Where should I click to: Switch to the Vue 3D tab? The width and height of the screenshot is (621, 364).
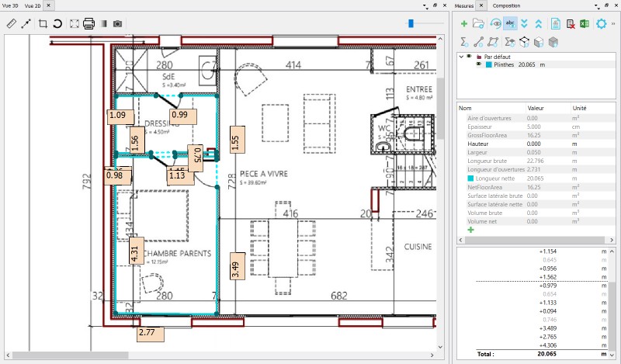(x=10, y=5)
